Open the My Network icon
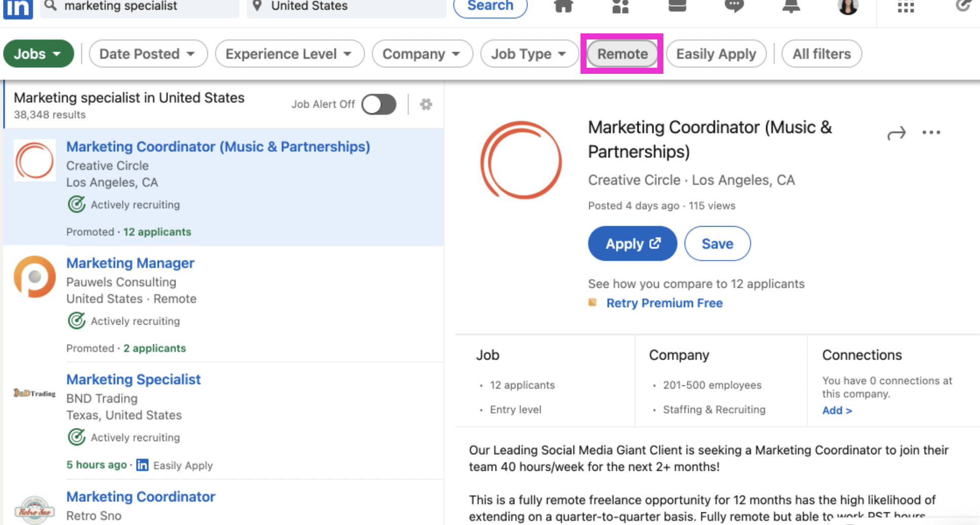Viewport: 980px width, 525px height. pyautogui.click(x=620, y=6)
